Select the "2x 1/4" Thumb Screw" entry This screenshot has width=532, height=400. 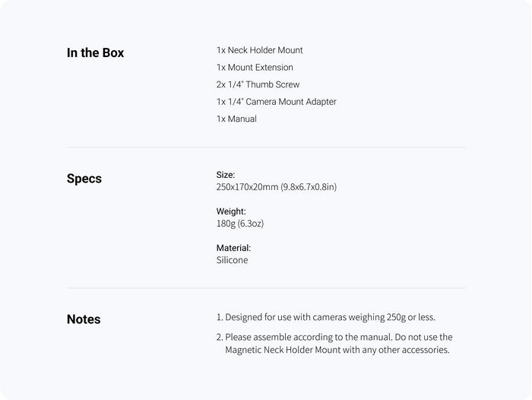point(258,84)
